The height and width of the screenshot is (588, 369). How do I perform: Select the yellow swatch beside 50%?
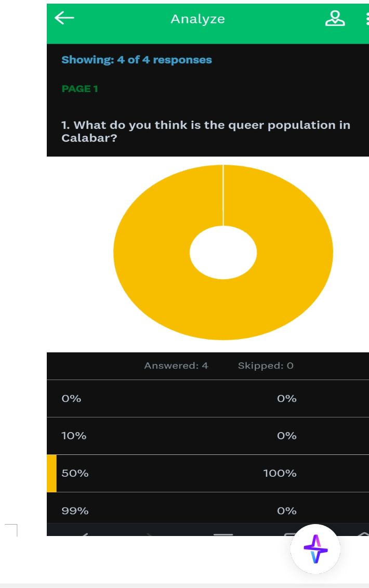tap(51, 473)
